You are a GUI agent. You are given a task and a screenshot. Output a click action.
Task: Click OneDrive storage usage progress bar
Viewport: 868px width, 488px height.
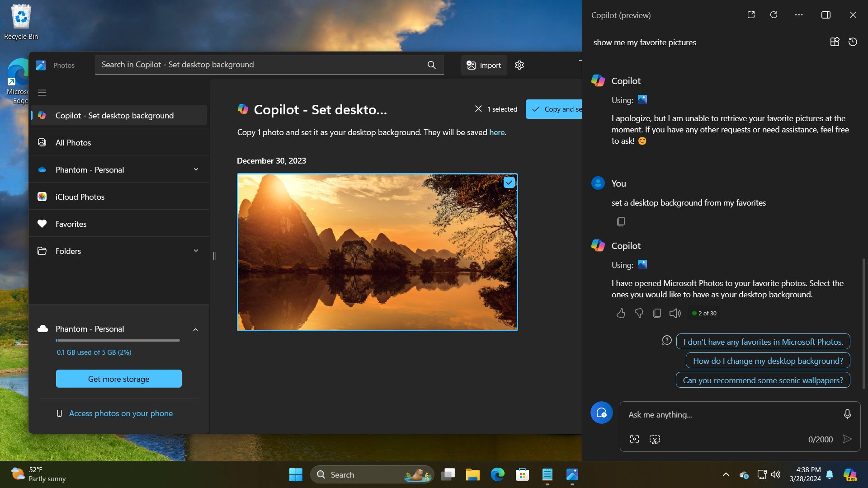click(x=118, y=340)
